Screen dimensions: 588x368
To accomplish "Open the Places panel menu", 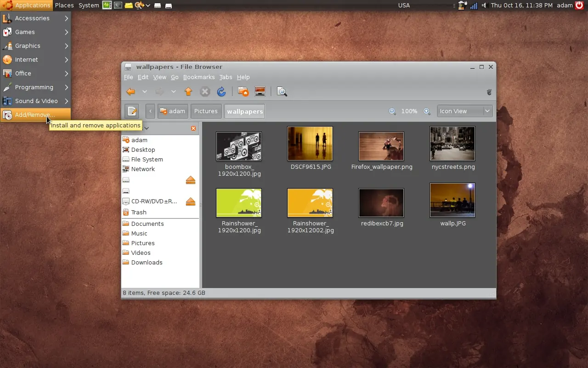I will tap(64, 6).
